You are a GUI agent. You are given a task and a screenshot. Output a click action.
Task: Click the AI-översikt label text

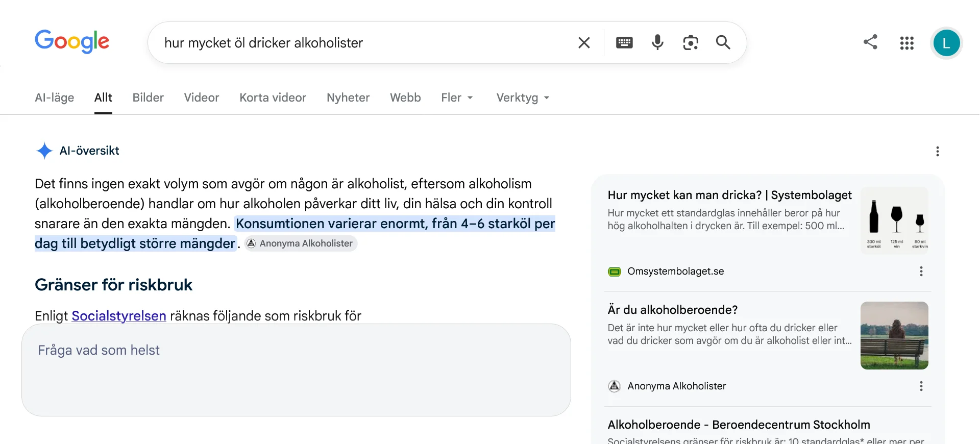click(89, 151)
